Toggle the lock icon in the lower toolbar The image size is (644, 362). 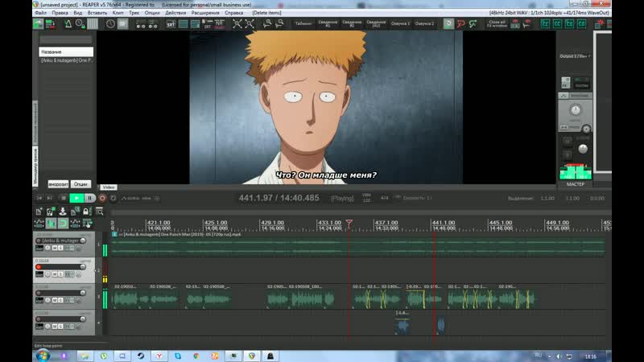click(x=86, y=212)
